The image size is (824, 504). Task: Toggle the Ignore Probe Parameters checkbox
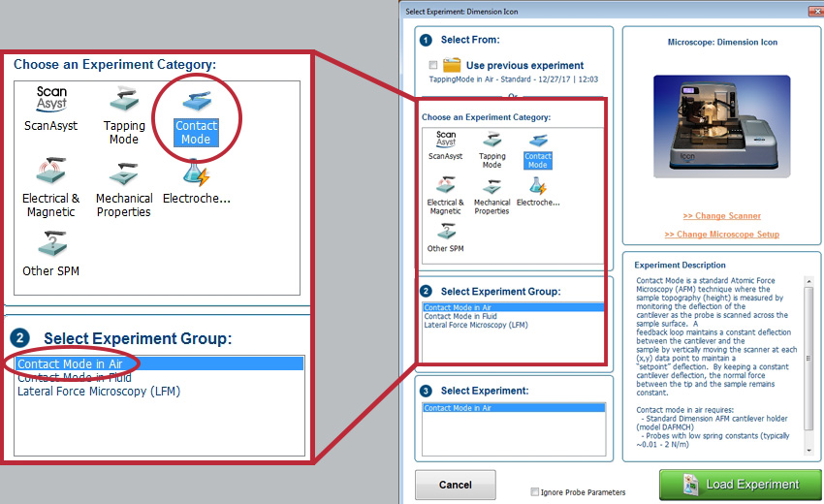535,491
